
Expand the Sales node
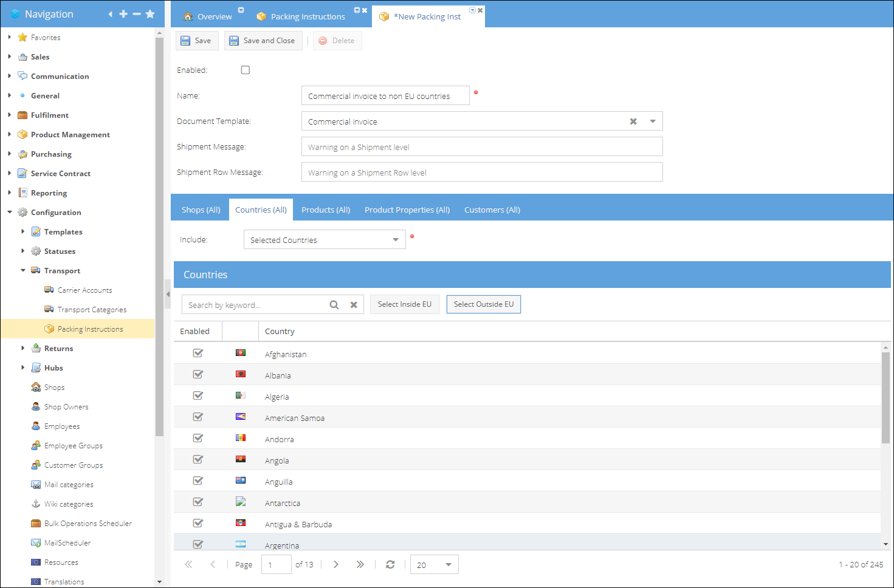pyautogui.click(x=9, y=56)
